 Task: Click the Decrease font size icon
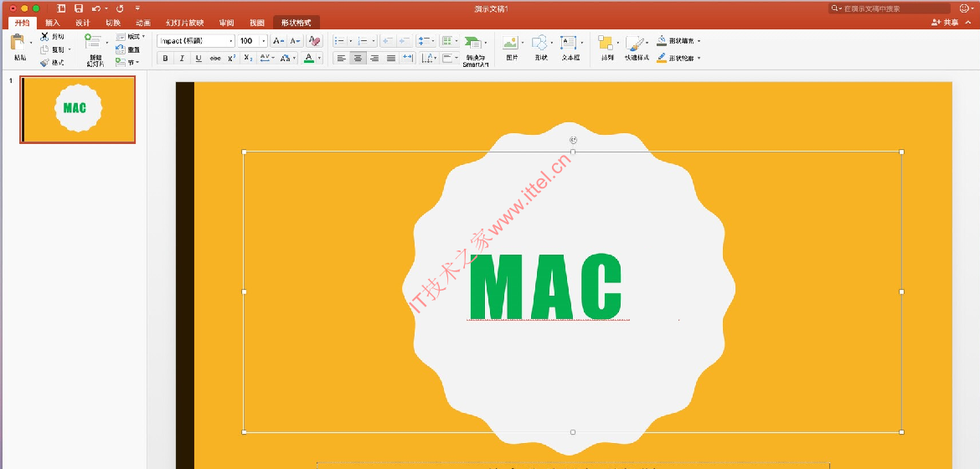[x=294, y=41]
